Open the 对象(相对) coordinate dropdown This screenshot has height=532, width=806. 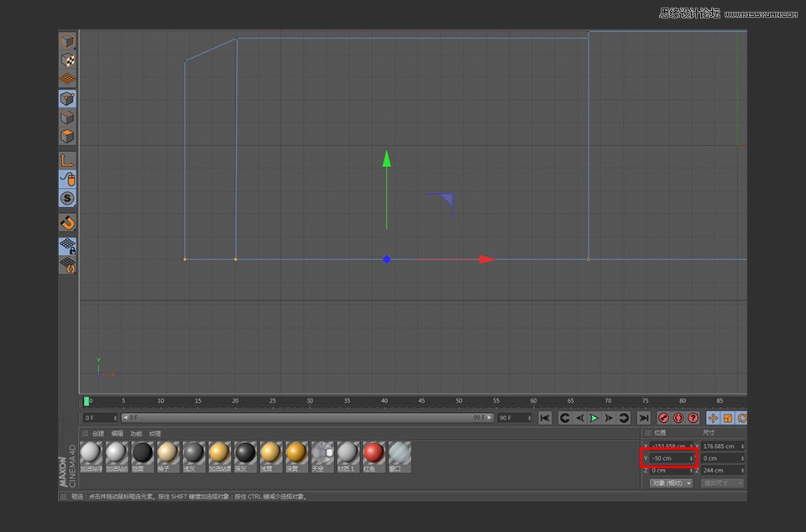click(670, 481)
